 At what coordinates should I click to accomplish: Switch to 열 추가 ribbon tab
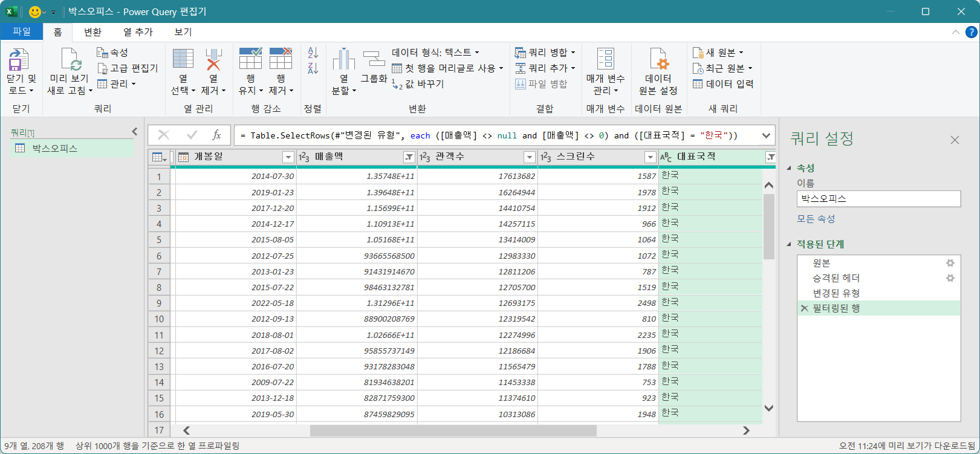[x=138, y=32]
